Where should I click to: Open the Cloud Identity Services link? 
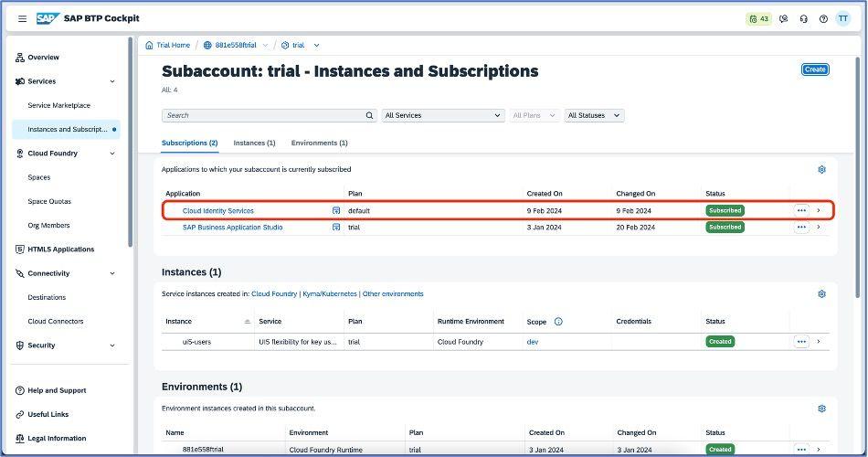pyautogui.click(x=218, y=211)
